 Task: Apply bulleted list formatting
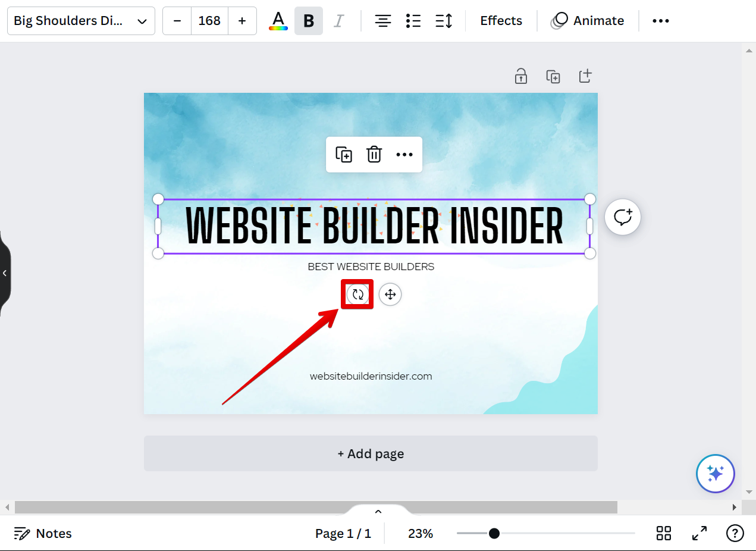(413, 21)
